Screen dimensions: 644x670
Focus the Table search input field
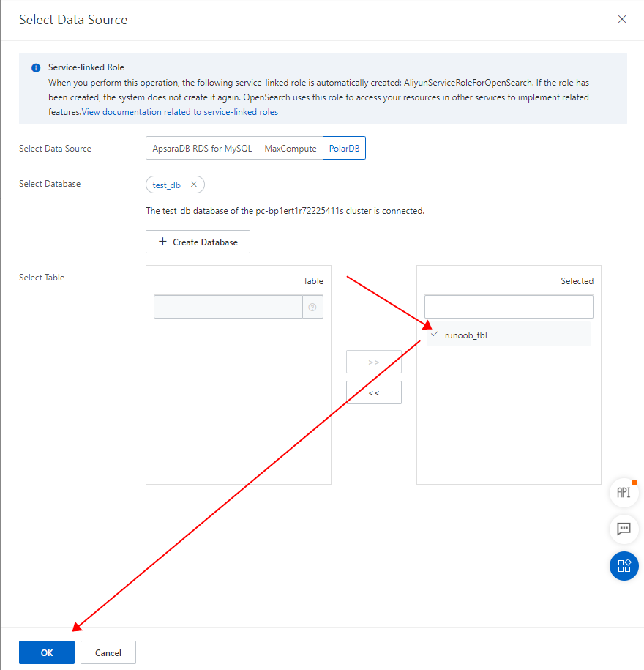[228, 307]
